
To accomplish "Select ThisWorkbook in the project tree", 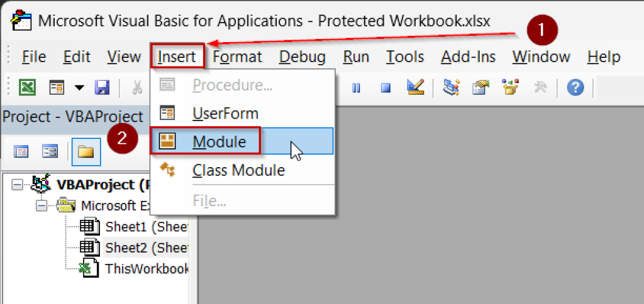I will point(146,268).
